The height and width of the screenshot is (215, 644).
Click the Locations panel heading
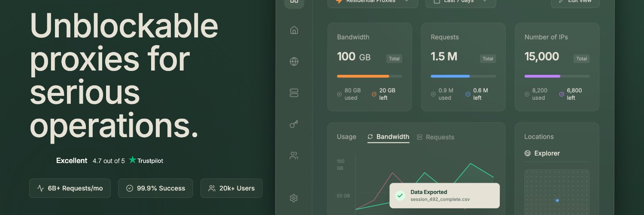tap(539, 137)
